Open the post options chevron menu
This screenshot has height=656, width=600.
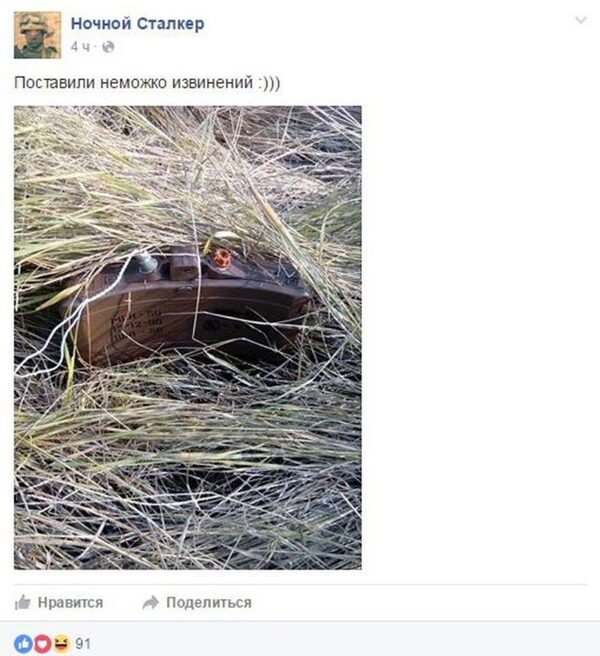click(x=581, y=20)
